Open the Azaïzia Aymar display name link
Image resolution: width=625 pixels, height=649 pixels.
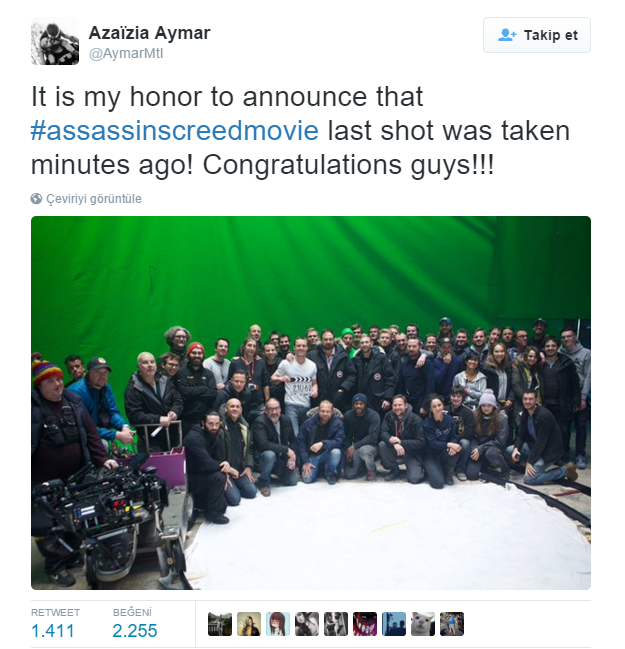pyautogui.click(x=149, y=33)
